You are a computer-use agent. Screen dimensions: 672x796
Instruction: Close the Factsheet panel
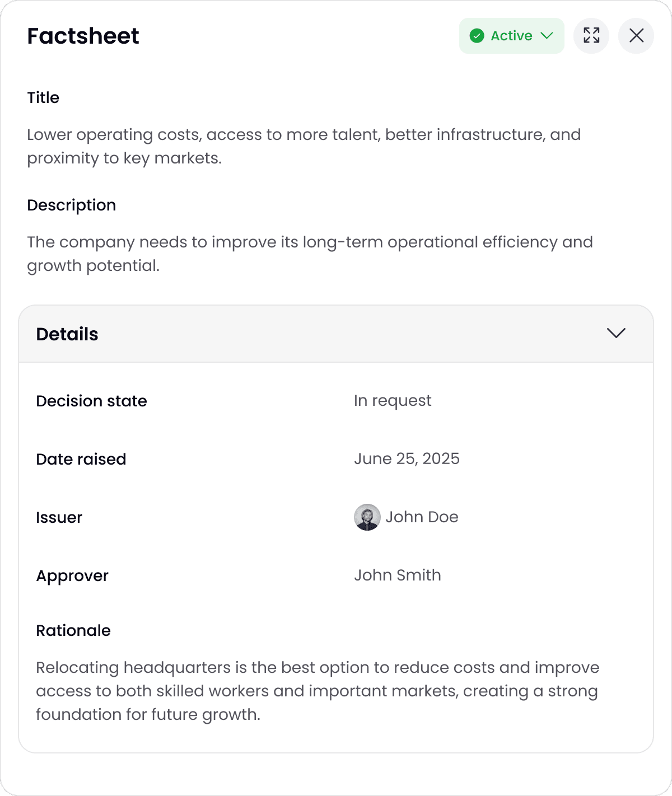(636, 36)
